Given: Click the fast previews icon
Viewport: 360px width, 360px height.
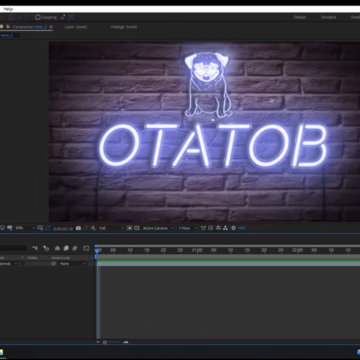Looking at the screenshot, I should coord(211,228).
